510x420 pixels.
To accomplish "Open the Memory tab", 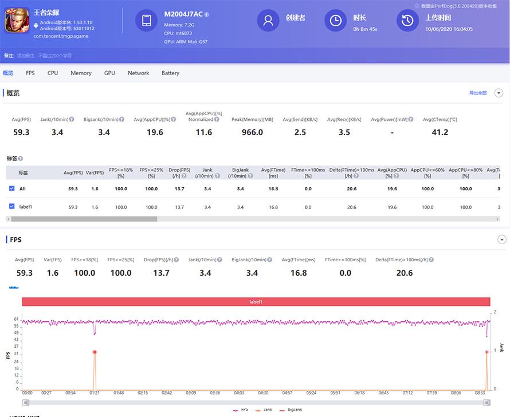I will coord(81,73).
